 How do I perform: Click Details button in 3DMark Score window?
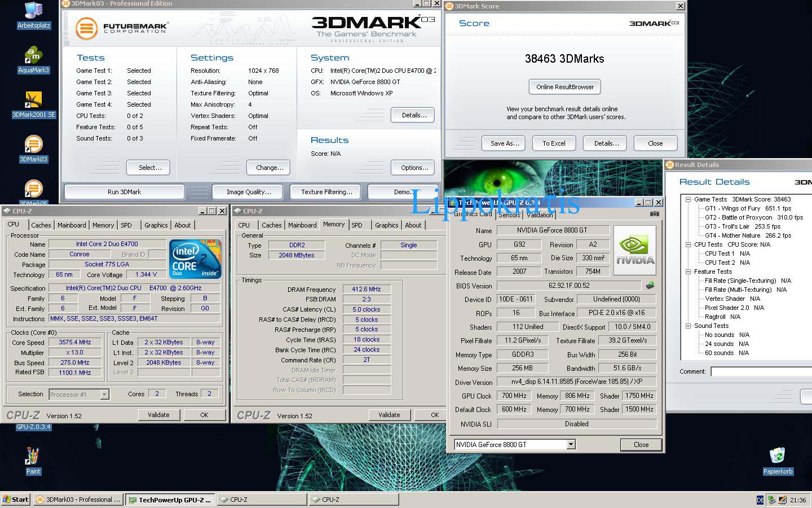tap(606, 143)
